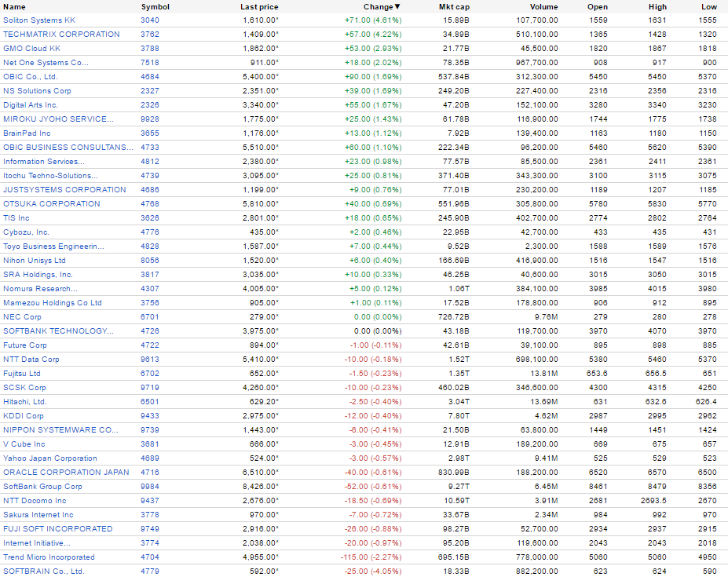Open JUSTSYSTEMS CORPORATION link
The image size is (728, 577).
click(64, 190)
